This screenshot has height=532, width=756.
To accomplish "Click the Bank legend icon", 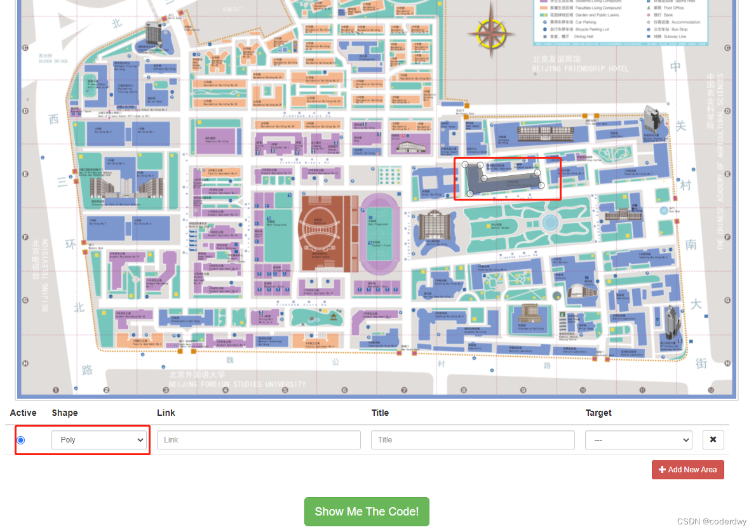I will [x=649, y=15].
